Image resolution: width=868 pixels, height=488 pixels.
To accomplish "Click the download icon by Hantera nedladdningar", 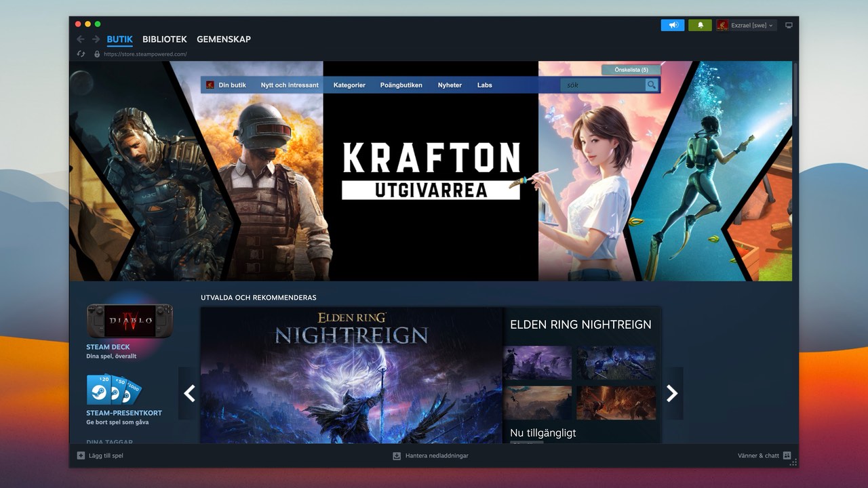I will point(395,455).
